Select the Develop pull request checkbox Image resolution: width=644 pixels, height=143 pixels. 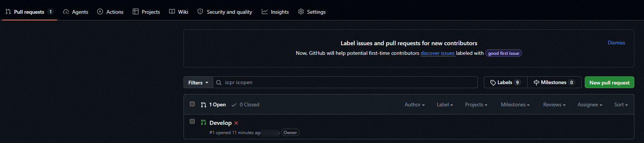(x=192, y=122)
